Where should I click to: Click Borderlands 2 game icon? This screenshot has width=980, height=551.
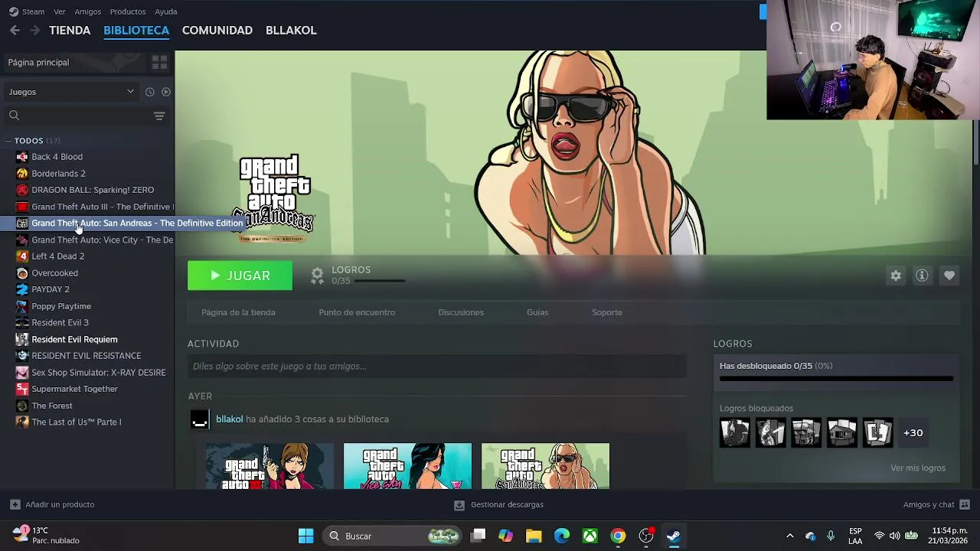coord(22,174)
